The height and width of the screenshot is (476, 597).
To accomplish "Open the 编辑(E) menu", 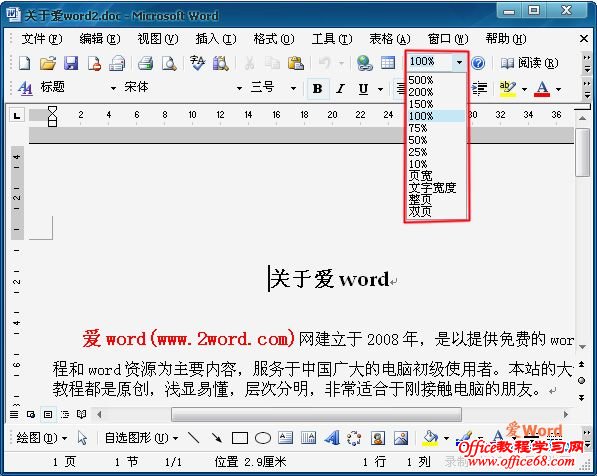I will (100, 39).
